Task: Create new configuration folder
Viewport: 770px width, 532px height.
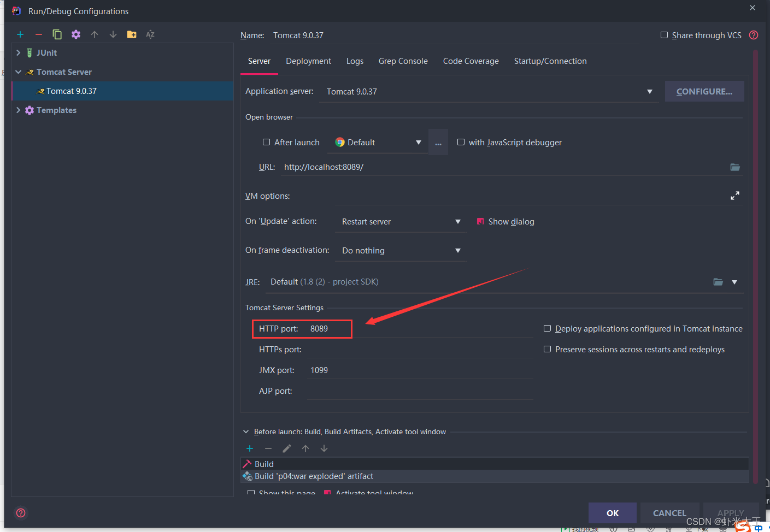Action: point(132,34)
